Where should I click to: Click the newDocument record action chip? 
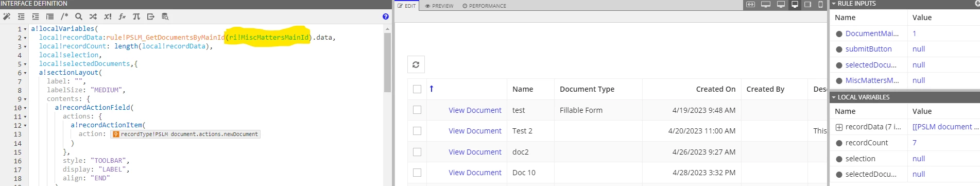pos(186,134)
